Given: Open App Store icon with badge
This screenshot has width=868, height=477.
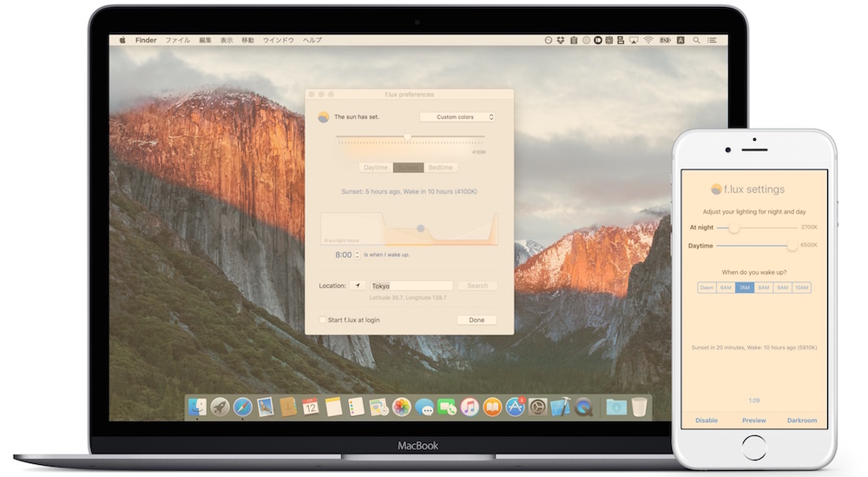Looking at the screenshot, I should [x=515, y=407].
